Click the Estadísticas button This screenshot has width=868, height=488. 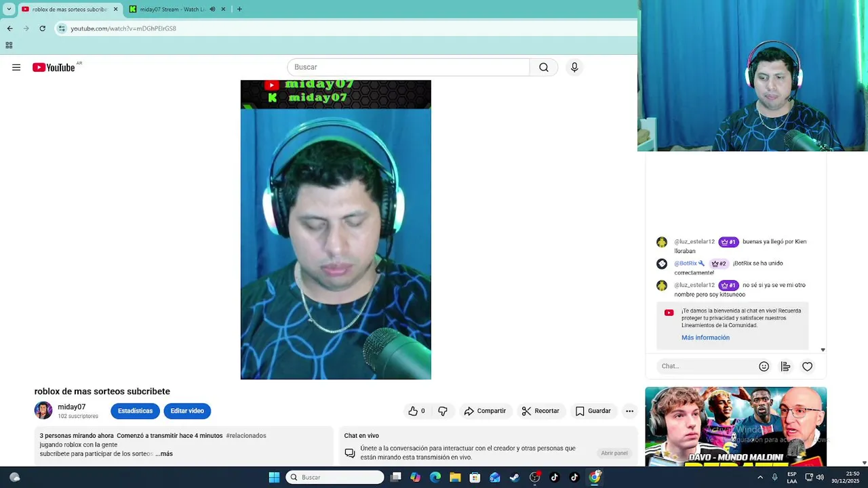click(x=135, y=411)
